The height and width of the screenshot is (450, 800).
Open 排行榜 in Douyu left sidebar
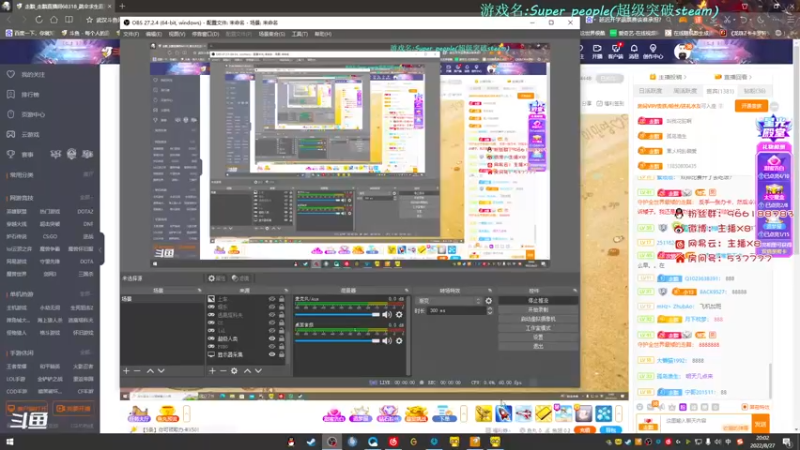point(30,94)
